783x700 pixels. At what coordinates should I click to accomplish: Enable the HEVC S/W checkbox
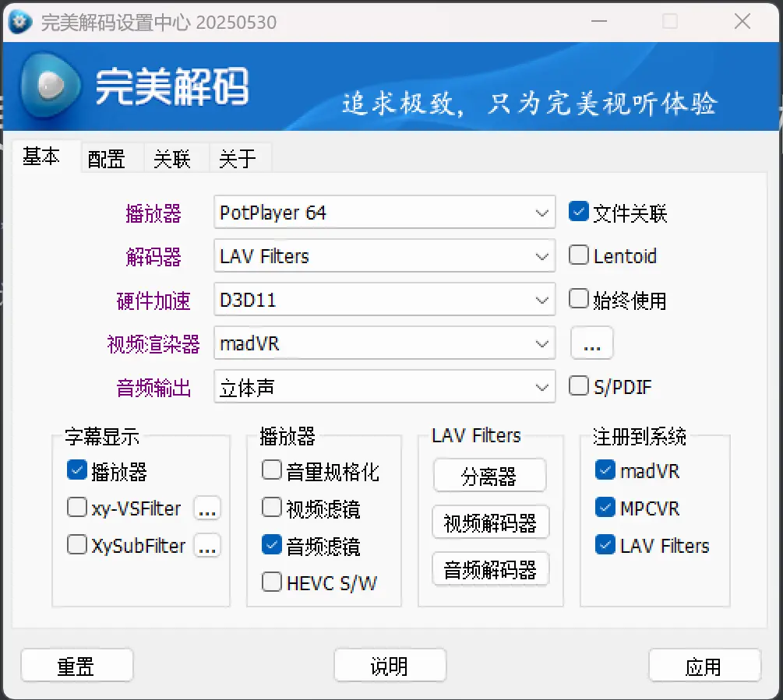click(x=272, y=582)
